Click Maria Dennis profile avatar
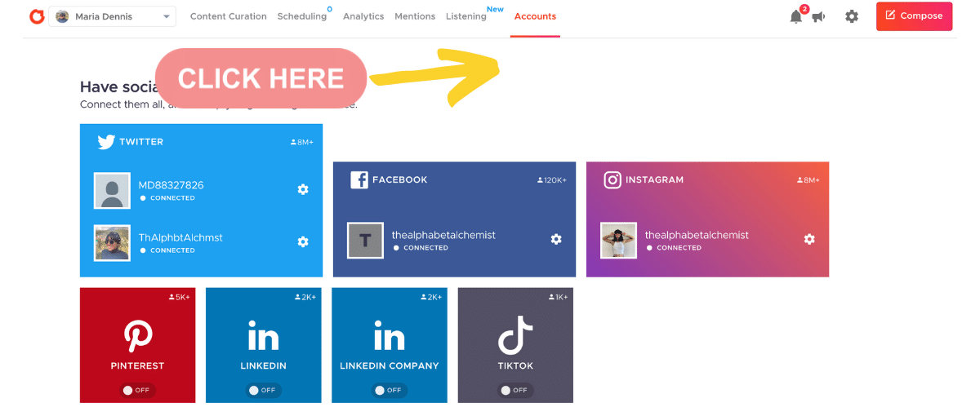Image resolution: width=980 pixels, height=416 pixels. 62,16
